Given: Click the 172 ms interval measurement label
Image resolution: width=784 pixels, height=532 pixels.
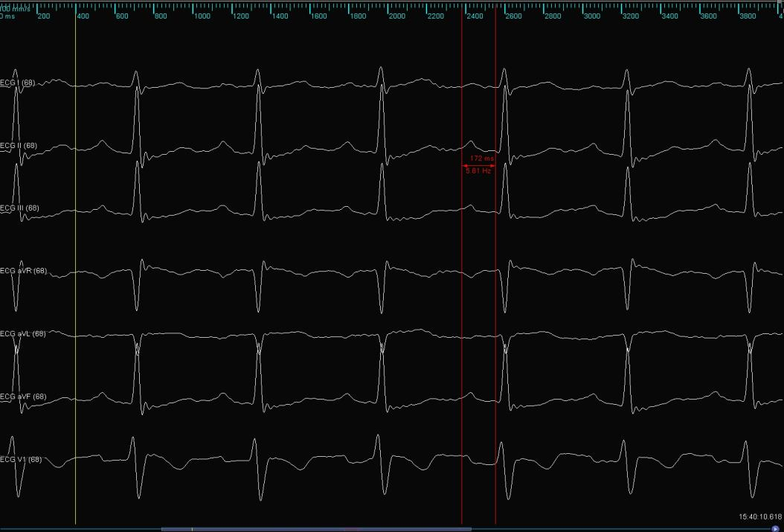Looking at the screenshot, I should (482, 158).
